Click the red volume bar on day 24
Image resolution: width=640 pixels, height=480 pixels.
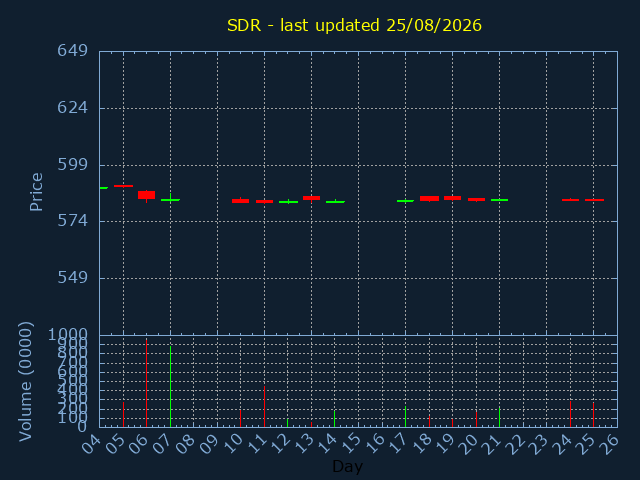[x=570, y=414]
